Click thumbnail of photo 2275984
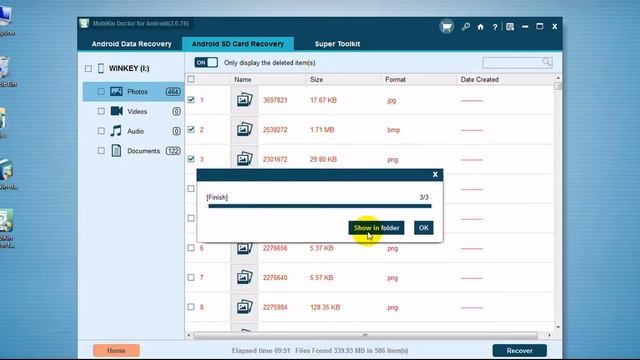Image resolution: width=640 pixels, height=360 pixels. point(244,307)
